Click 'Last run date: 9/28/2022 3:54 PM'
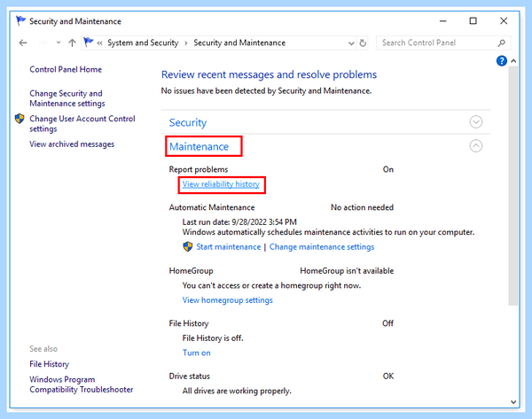This screenshot has width=532, height=419. tap(239, 222)
